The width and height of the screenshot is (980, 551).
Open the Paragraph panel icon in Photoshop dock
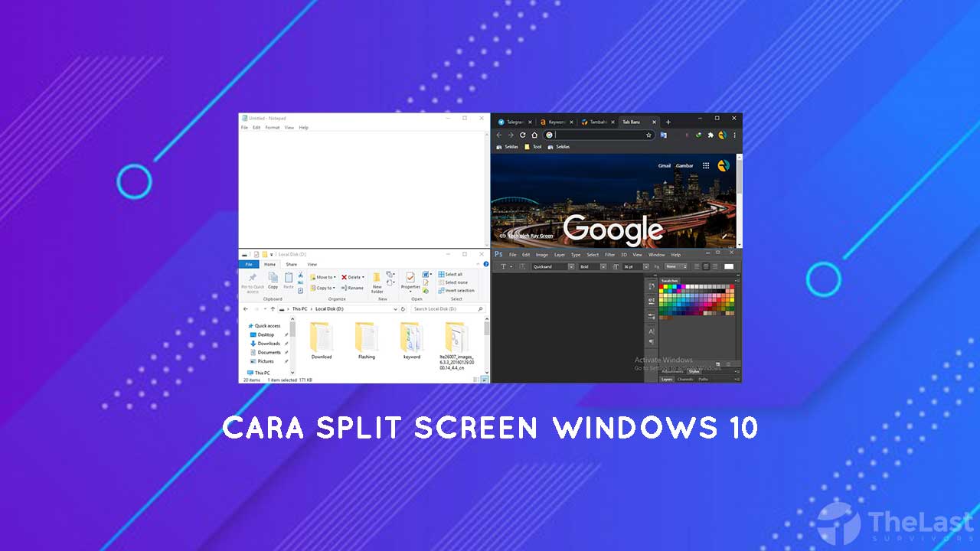652,341
